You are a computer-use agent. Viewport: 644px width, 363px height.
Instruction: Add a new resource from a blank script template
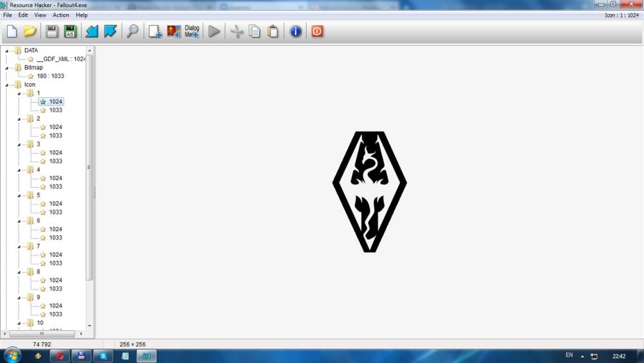coord(155,31)
